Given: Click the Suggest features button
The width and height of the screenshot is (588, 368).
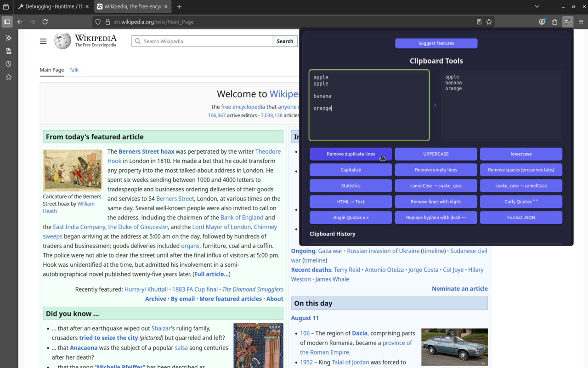Looking at the screenshot, I should coord(436,43).
